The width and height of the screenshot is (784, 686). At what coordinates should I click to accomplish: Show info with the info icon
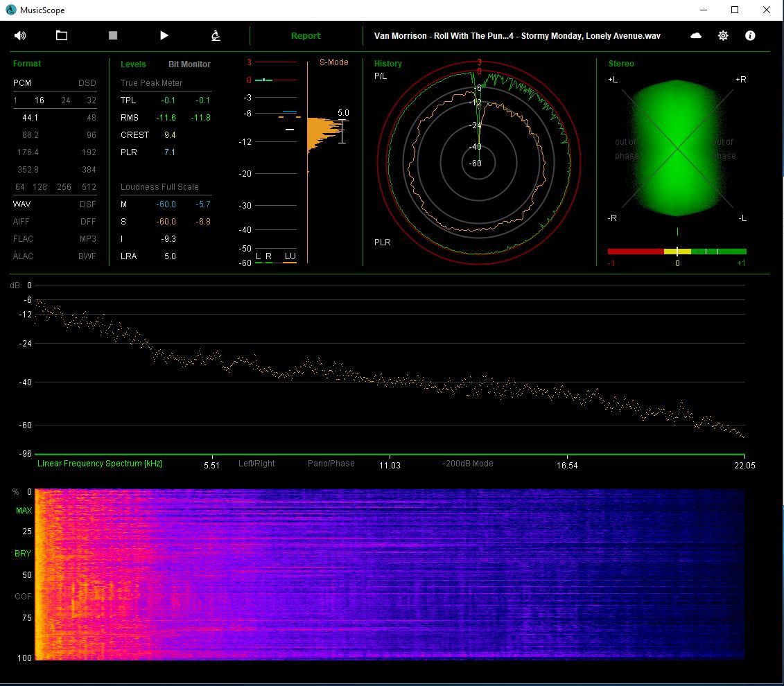tap(750, 35)
